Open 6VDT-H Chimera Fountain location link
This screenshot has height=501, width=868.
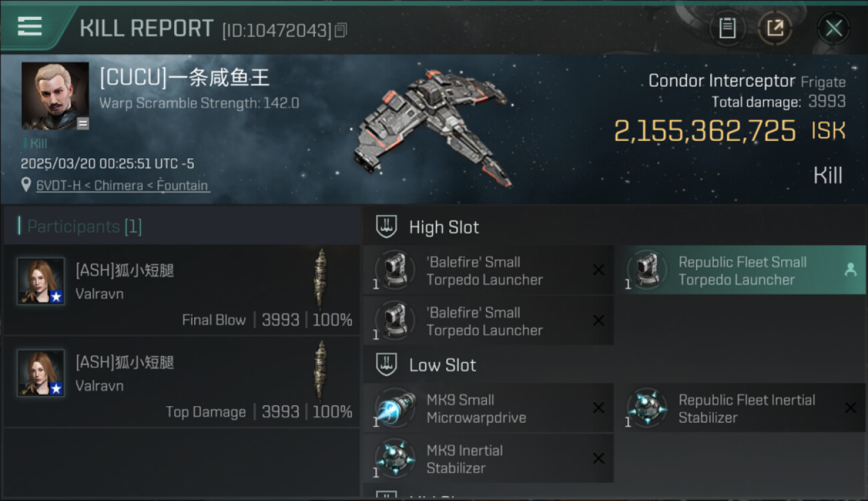tap(122, 185)
